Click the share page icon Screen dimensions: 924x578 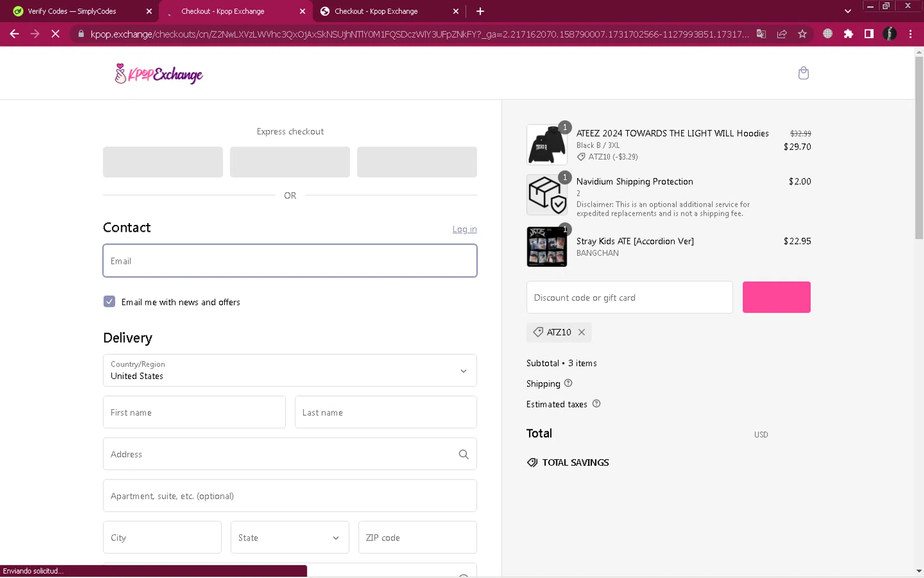pos(782,34)
